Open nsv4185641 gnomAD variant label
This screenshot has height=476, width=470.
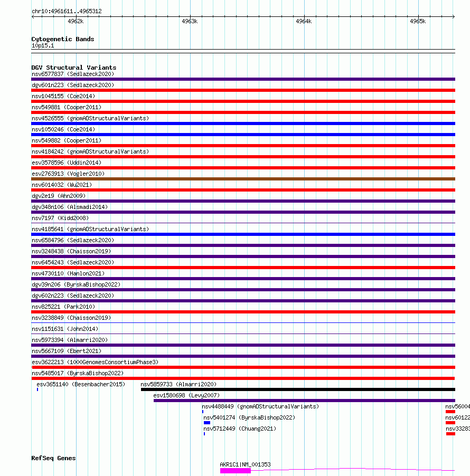pyautogui.click(x=90, y=229)
